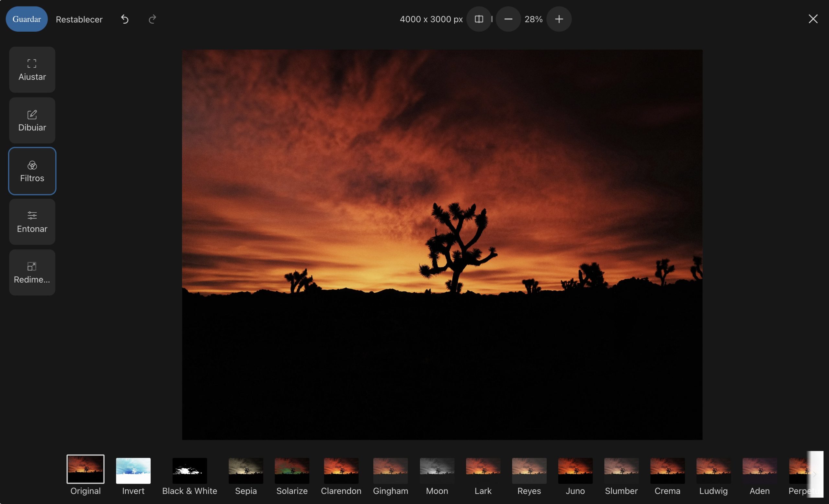829x504 pixels.
Task: Click Restablecer to reset edits
Action: pyautogui.click(x=79, y=19)
